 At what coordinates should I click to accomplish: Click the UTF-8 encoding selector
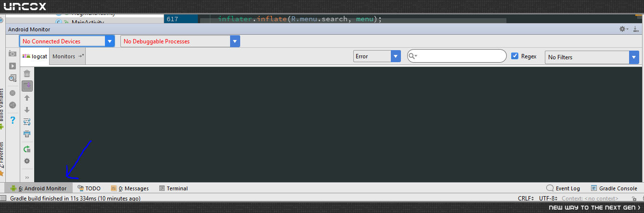click(x=549, y=198)
